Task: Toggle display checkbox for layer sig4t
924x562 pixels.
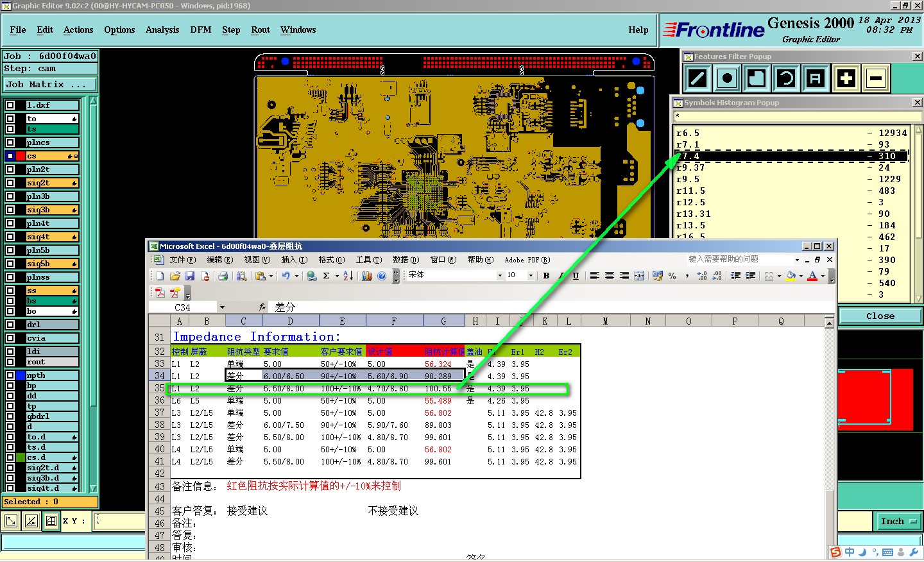Action: coord(10,237)
